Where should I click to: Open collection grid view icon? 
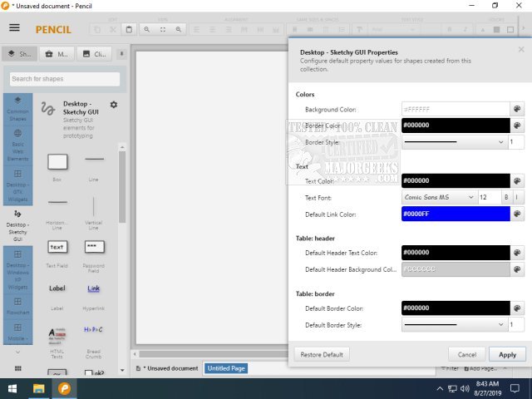click(x=18, y=368)
